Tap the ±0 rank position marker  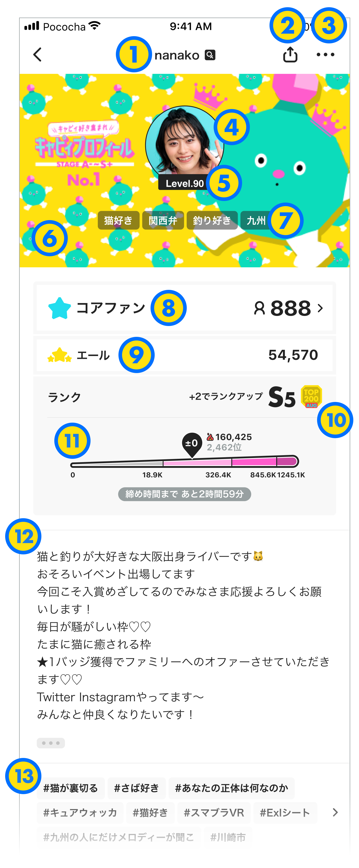(x=192, y=444)
